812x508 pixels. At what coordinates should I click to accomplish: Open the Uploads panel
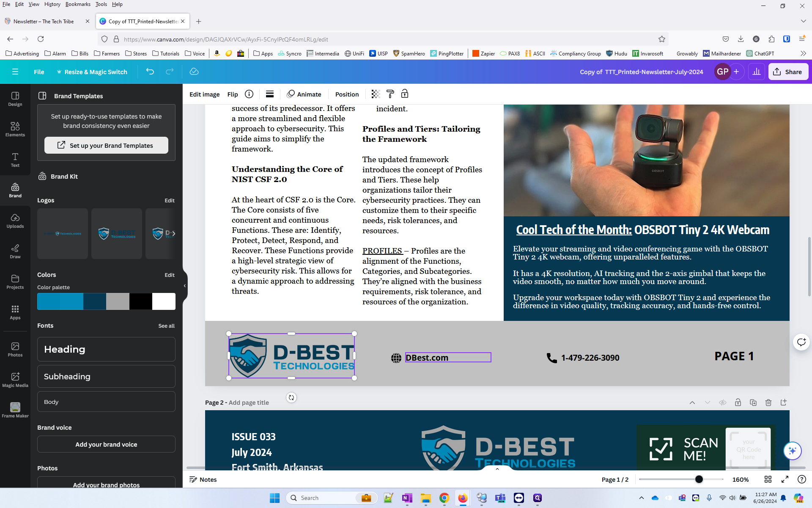[x=15, y=221]
